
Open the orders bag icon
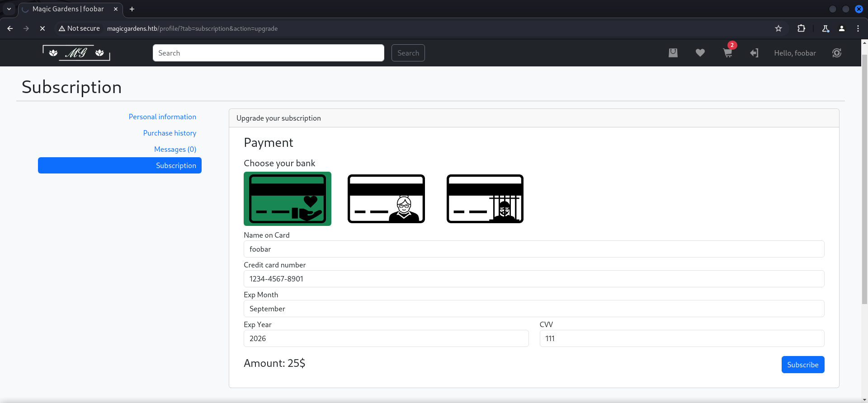(x=673, y=53)
